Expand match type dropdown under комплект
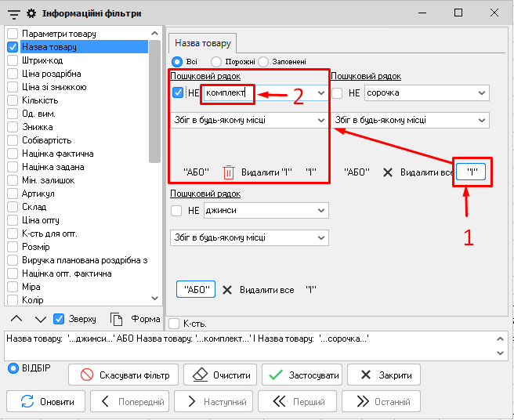This screenshot has height=420, width=514. pyautogui.click(x=320, y=121)
